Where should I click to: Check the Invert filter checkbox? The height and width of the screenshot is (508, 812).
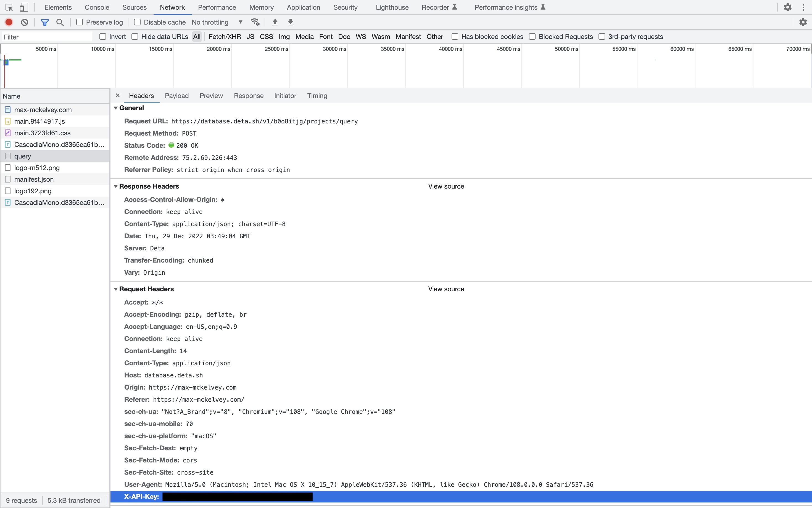[103, 37]
